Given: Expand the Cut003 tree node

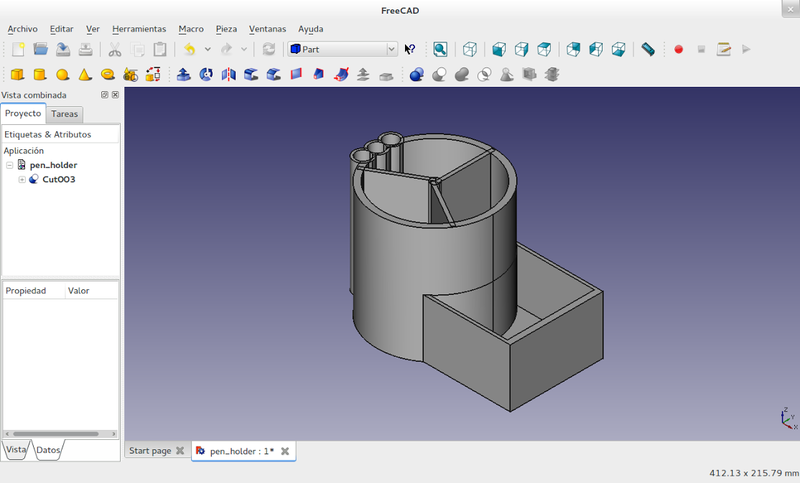Looking at the screenshot, I should [22, 180].
